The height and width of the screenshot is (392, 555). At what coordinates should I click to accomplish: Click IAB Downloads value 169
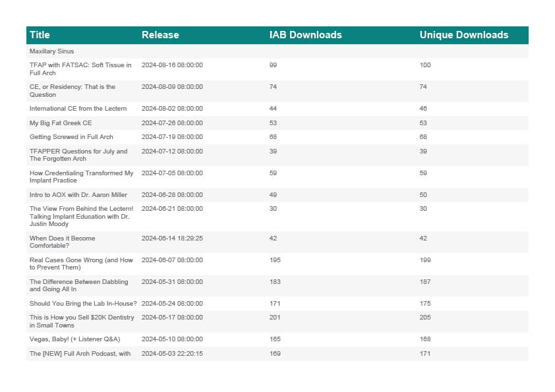point(275,354)
